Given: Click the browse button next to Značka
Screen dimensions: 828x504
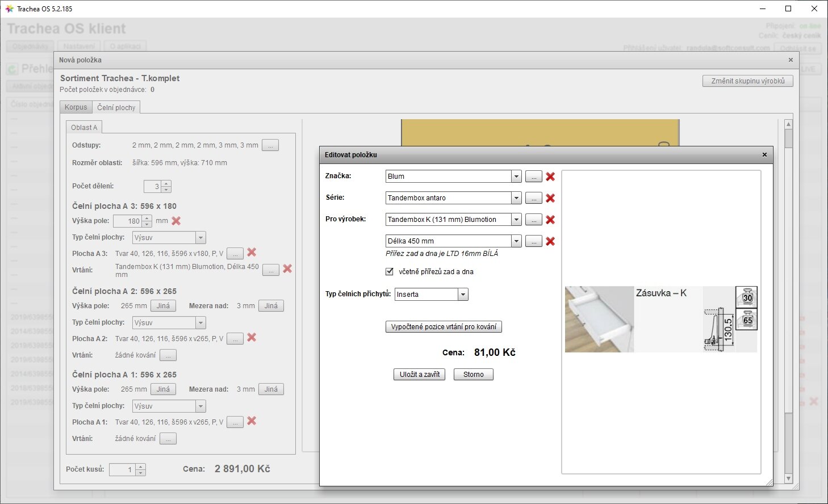Looking at the screenshot, I should [533, 177].
